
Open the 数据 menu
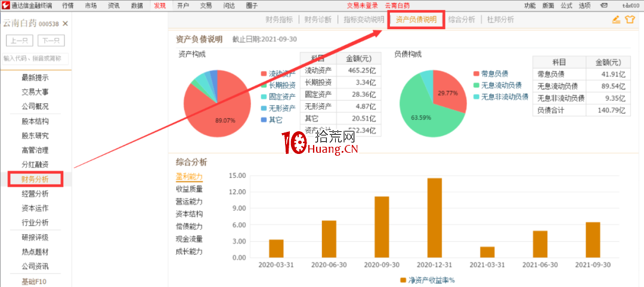(x=137, y=5)
